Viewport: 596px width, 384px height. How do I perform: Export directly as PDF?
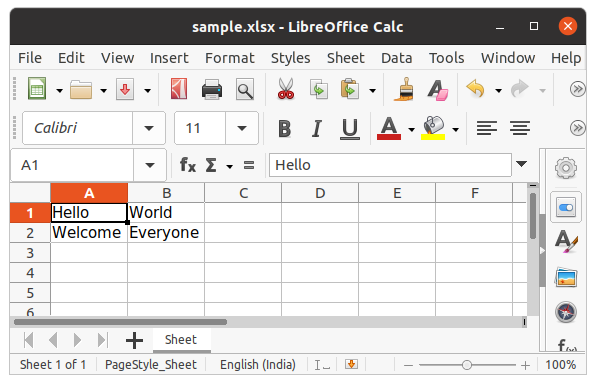(x=179, y=89)
